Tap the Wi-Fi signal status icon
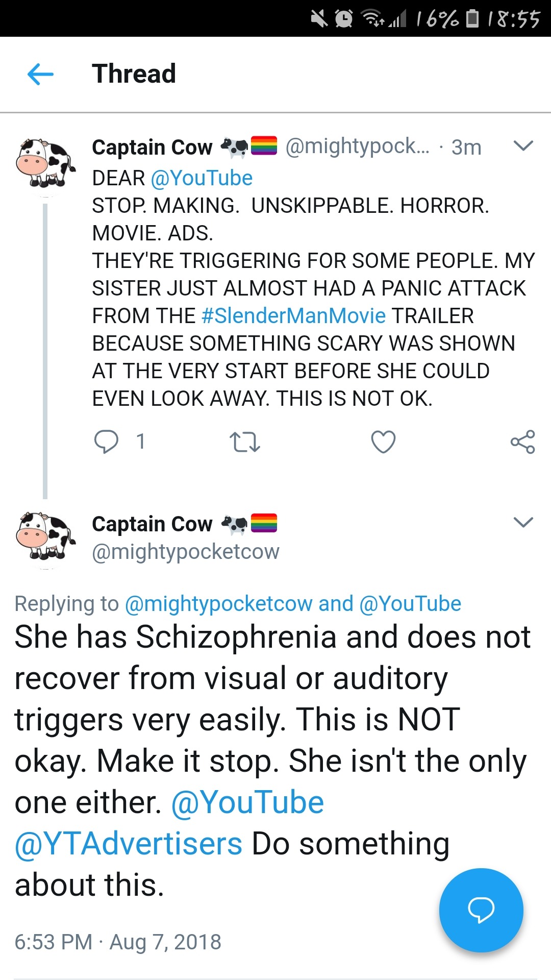551x980 pixels. 373,19
